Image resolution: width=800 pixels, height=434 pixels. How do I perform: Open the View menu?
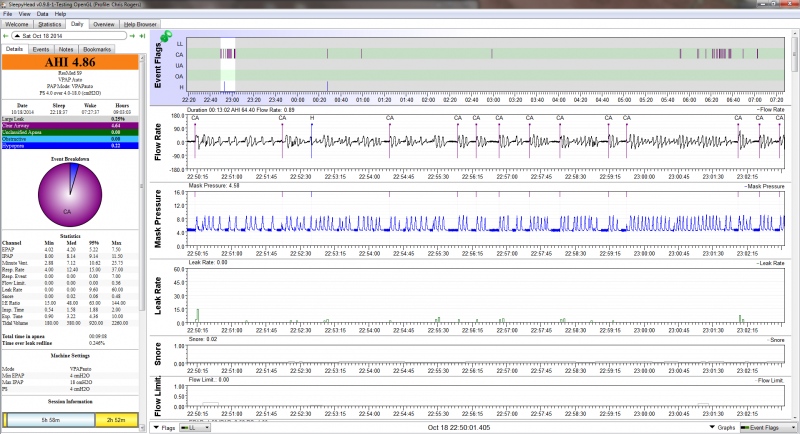pyautogui.click(x=24, y=15)
